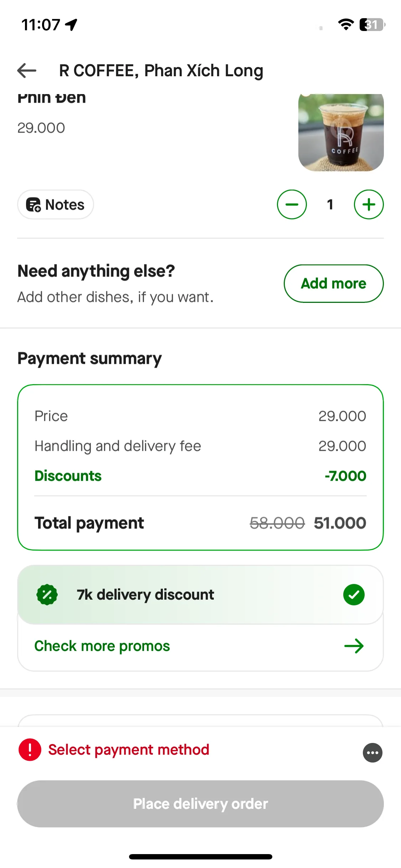This screenshot has height=868, width=401.
Task: Tap Add more to add dishes
Action: 334,284
